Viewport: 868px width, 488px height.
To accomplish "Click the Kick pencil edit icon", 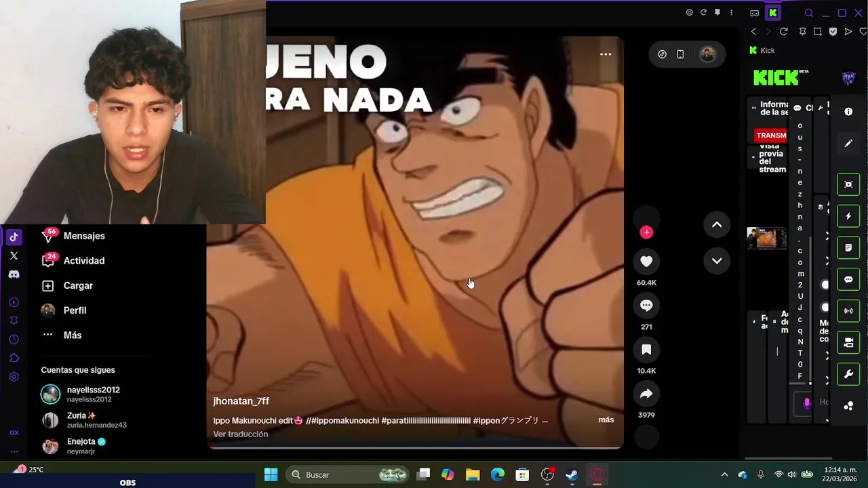I will coord(848,144).
